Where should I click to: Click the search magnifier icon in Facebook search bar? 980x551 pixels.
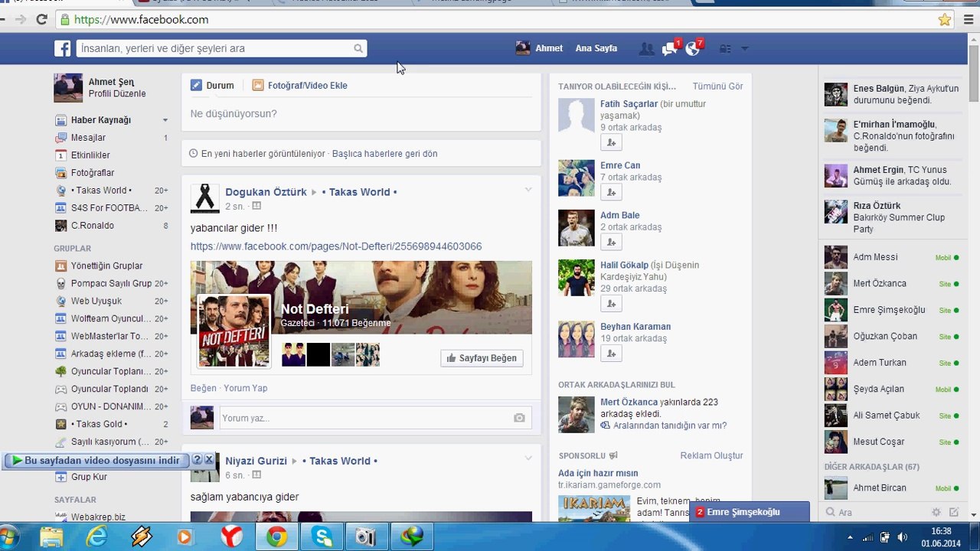358,48
